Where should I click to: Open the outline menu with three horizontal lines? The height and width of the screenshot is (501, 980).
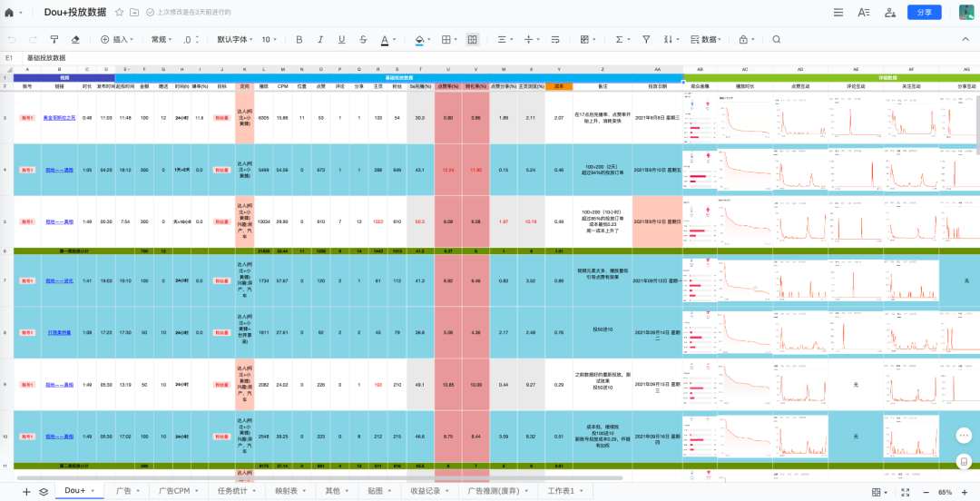[x=838, y=13]
